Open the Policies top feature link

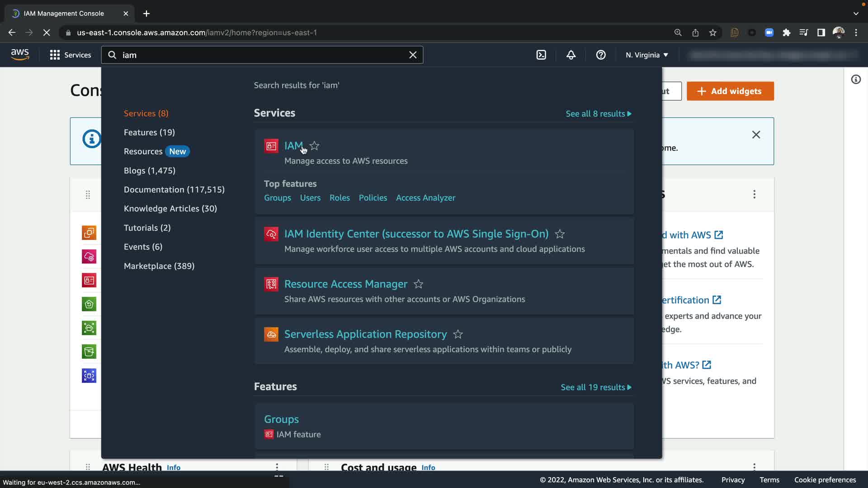click(373, 198)
